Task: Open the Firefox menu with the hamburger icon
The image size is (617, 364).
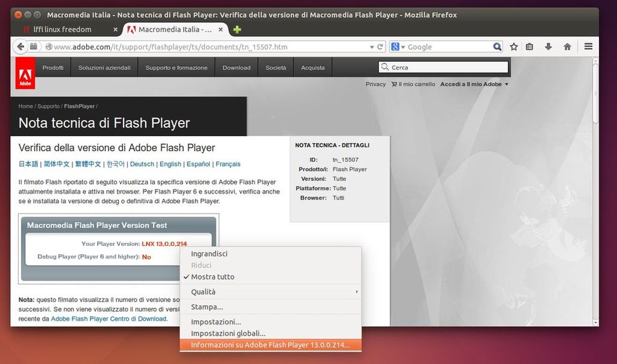Action: coord(588,46)
